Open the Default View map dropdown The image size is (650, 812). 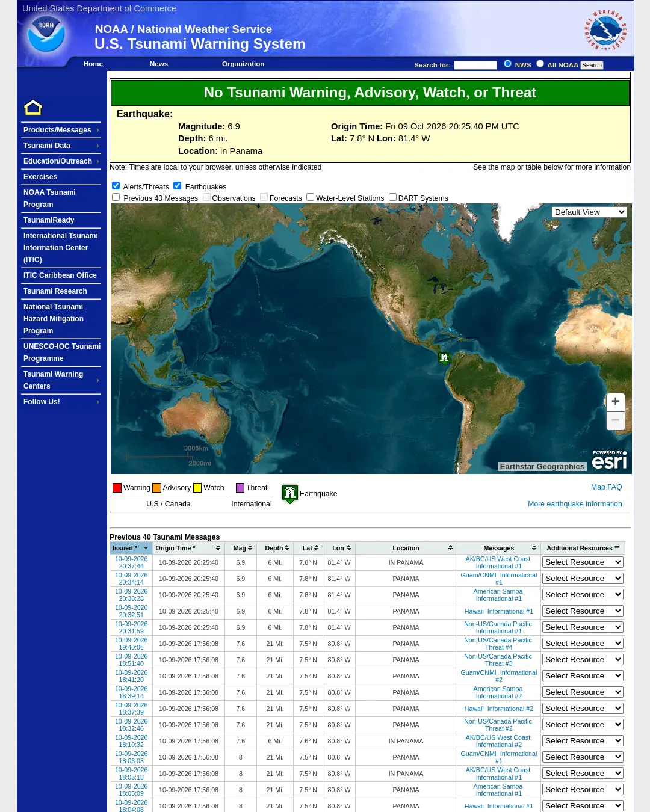click(x=589, y=212)
